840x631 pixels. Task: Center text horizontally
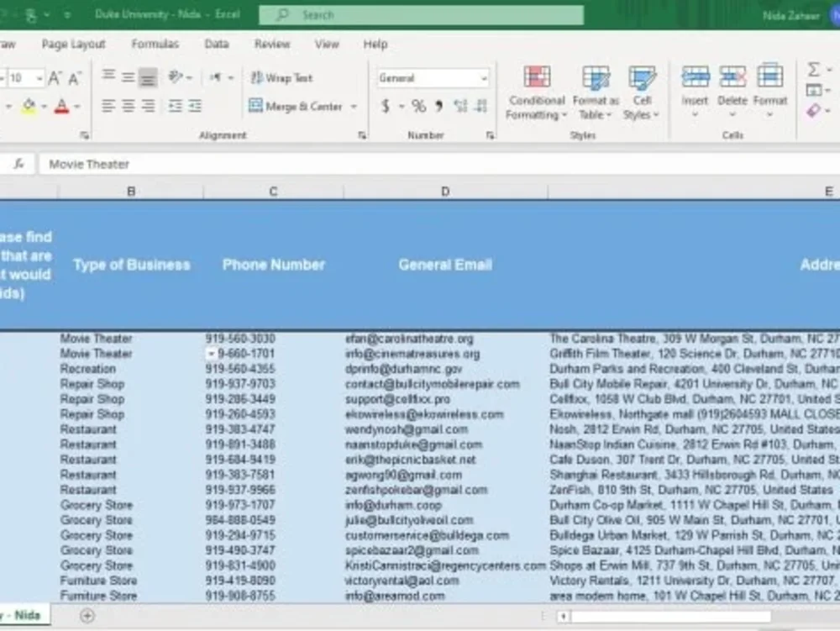point(128,106)
